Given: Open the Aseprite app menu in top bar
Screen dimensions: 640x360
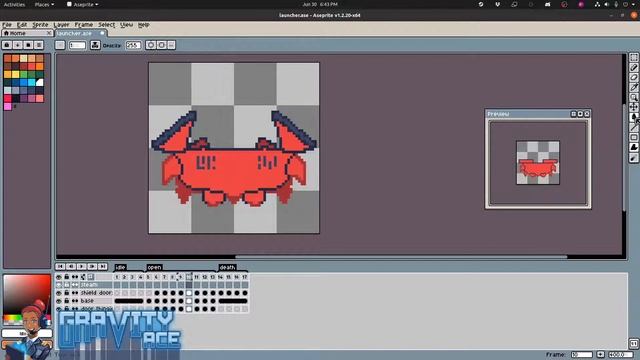Looking at the screenshot, I should [82, 4].
